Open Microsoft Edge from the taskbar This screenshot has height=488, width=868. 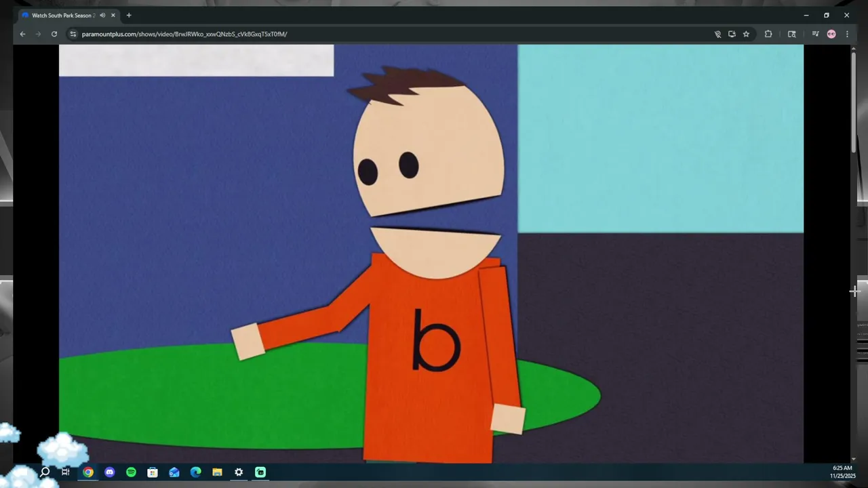(x=196, y=472)
